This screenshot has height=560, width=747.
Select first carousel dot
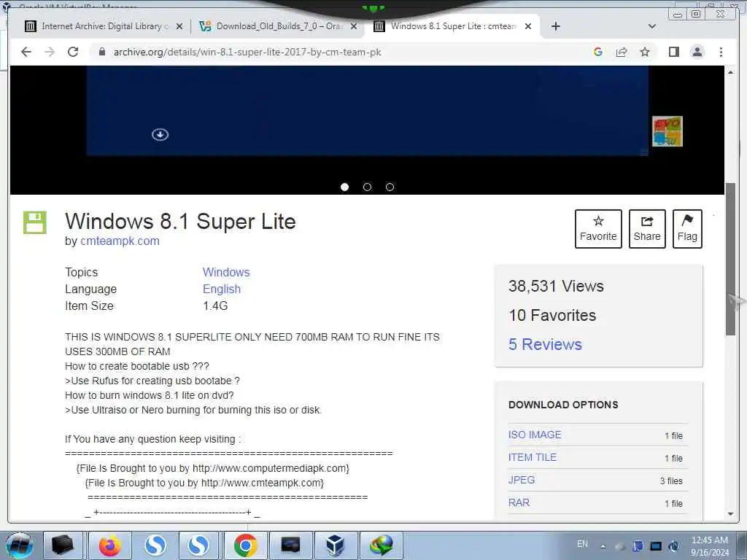pyautogui.click(x=344, y=187)
